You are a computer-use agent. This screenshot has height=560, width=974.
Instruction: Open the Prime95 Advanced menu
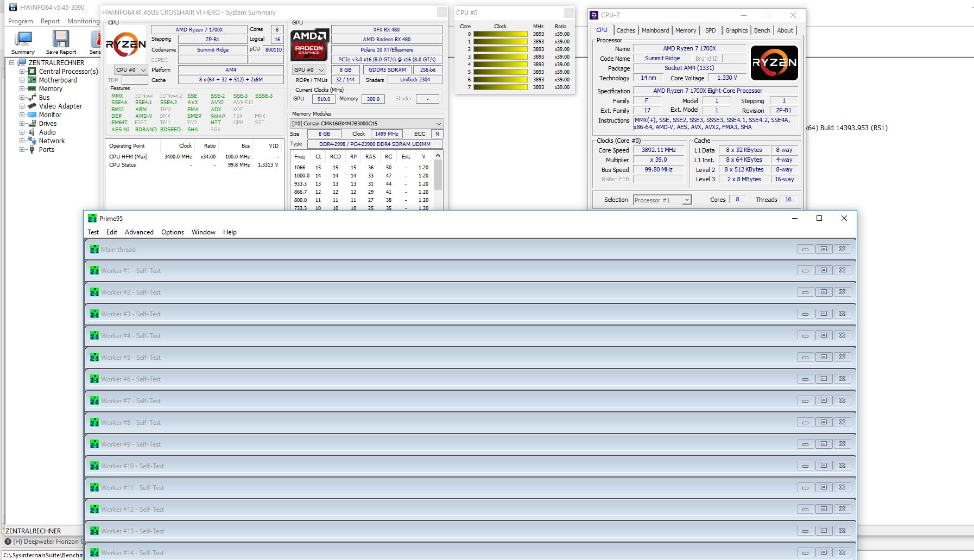[x=139, y=232]
